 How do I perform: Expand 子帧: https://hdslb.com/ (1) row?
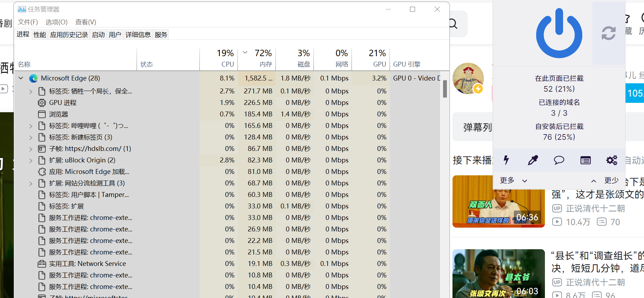(31, 149)
